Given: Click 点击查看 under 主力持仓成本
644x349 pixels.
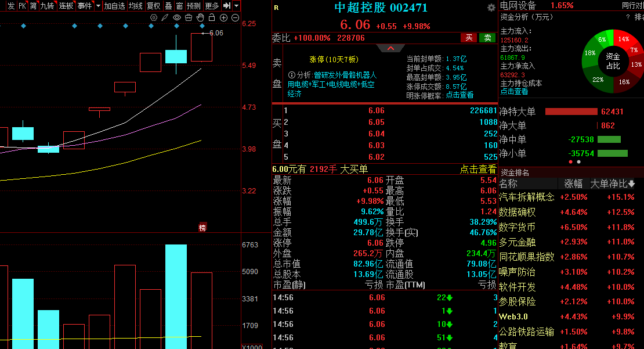Looking at the screenshot, I should pos(514,91).
